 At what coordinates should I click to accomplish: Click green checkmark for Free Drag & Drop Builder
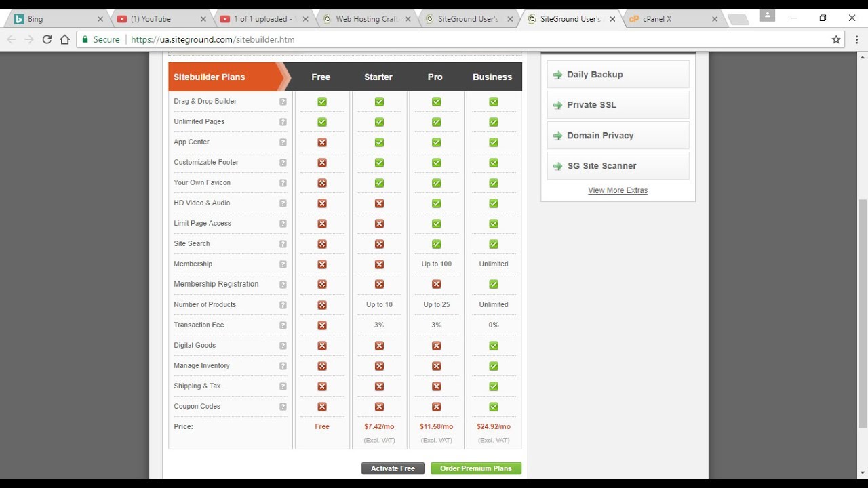[x=322, y=102]
